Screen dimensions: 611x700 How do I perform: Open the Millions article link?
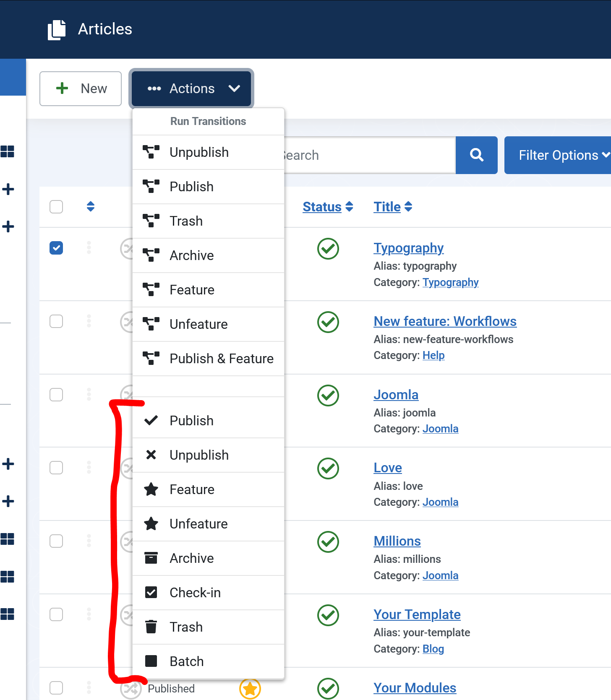pos(397,541)
